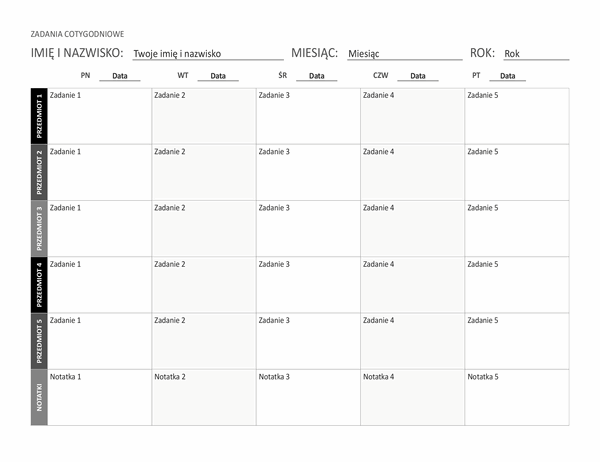Image resolution: width=600 pixels, height=462 pixels.
Task: Select the Data field next to WT
Action: (x=217, y=76)
